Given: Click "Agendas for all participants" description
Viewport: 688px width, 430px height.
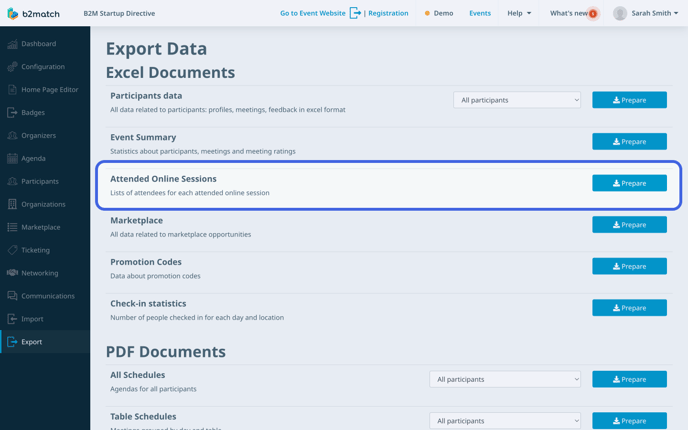Looking at the screenshot, I should [x=153, y=389].
